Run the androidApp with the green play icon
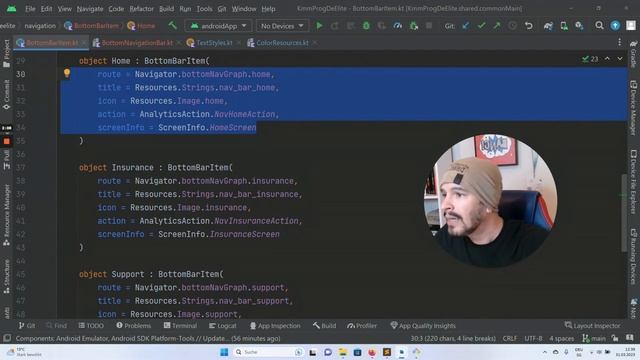 click(319, 26)
